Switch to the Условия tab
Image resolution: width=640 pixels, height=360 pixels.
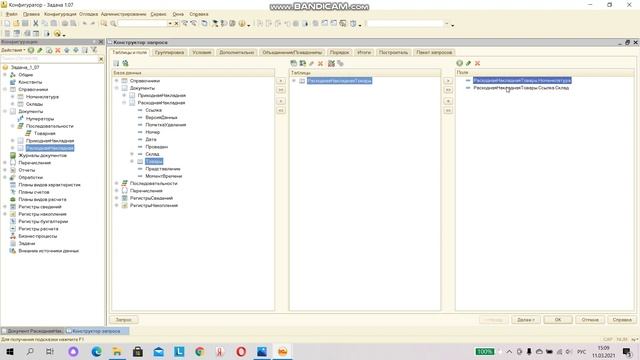coord(202,52)
